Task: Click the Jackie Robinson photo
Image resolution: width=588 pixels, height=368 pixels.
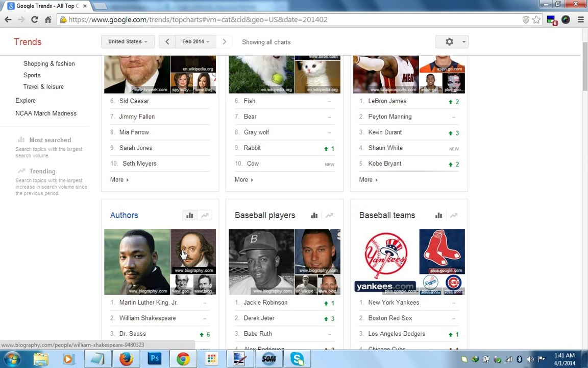Action: [261, 262]
